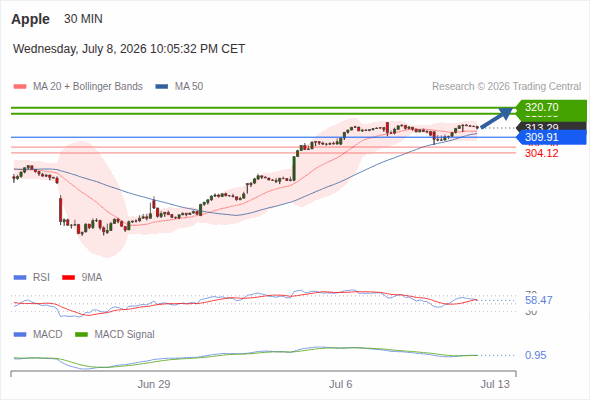590x400 pixels.
Task: Click the Jul 6 date axis label
Action: 341,384
